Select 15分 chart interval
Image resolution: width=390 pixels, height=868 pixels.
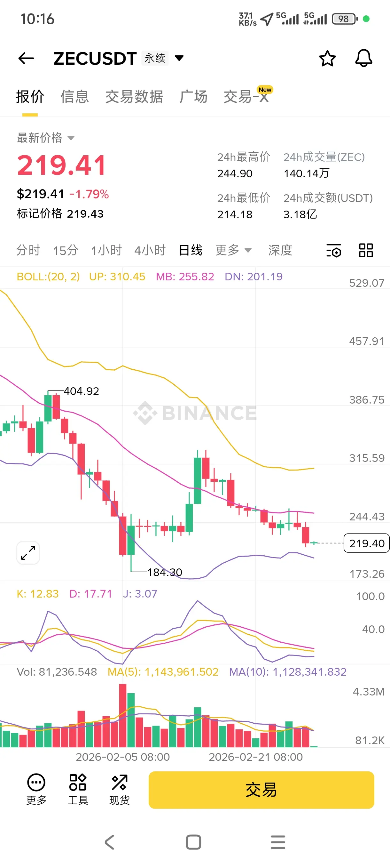click(66, 250)
